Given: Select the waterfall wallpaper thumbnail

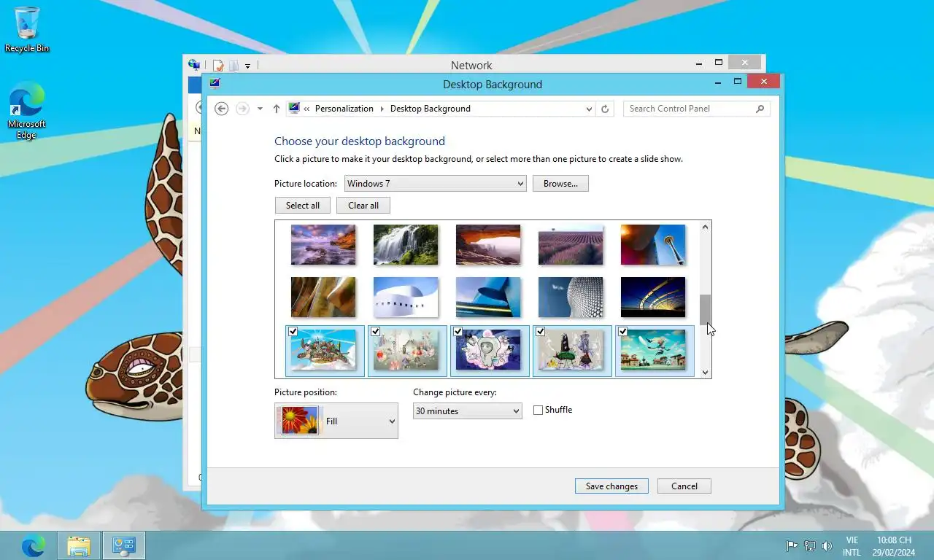Looking at the screenshot, I should pyautogui.click(x=406, y=244).
